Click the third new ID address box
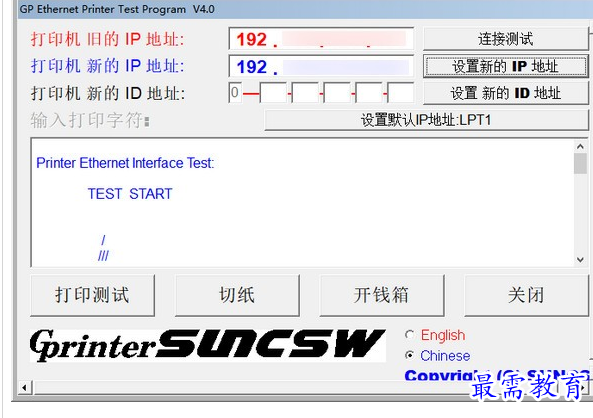 coord(305,93)
